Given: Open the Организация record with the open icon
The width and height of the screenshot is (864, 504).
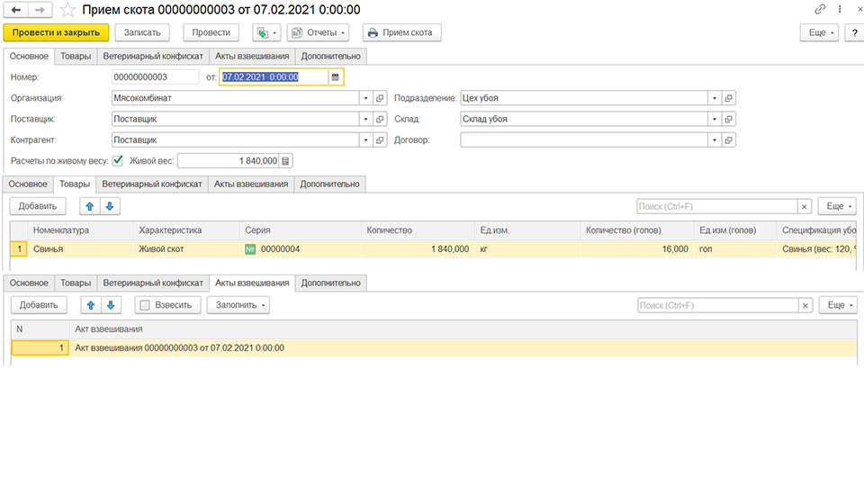Looking at the screenshot, I should [x=380, y=98].
